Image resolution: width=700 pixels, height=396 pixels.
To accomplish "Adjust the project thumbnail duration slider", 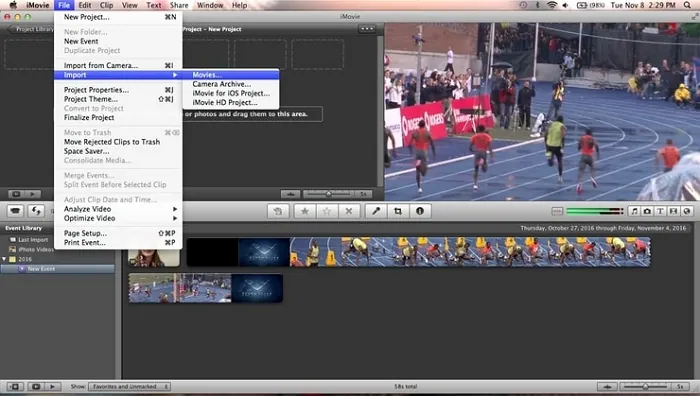I will 329,194.
